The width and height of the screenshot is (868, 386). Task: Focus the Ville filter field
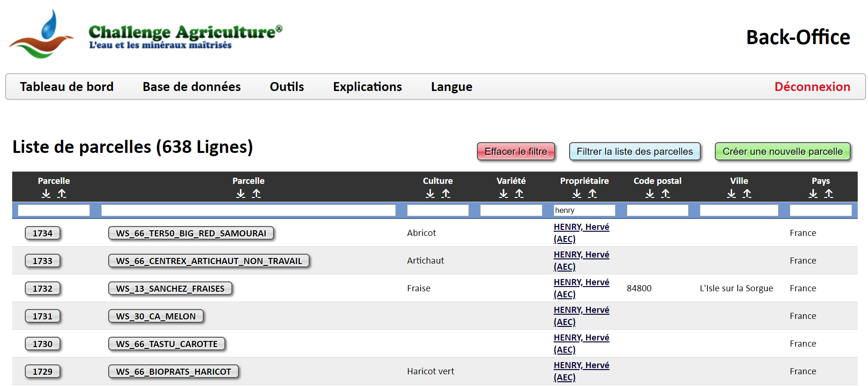point(739,210)
